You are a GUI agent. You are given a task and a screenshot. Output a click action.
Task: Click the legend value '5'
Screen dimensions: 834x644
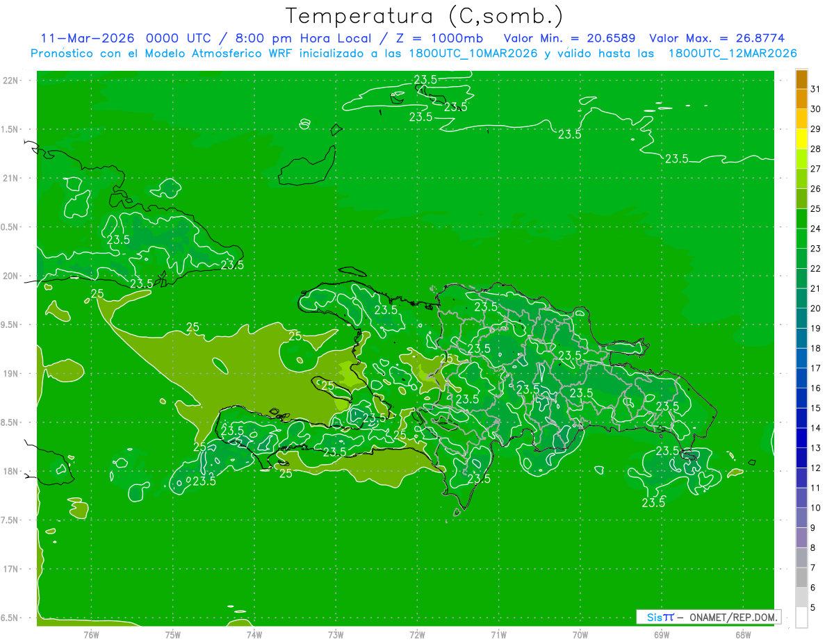click(813, 608)
